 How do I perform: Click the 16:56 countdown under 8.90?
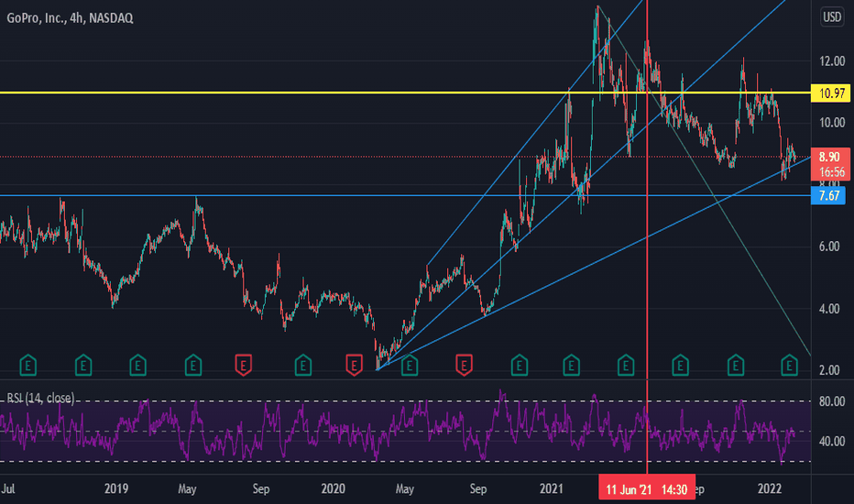(x=831, y=172)
